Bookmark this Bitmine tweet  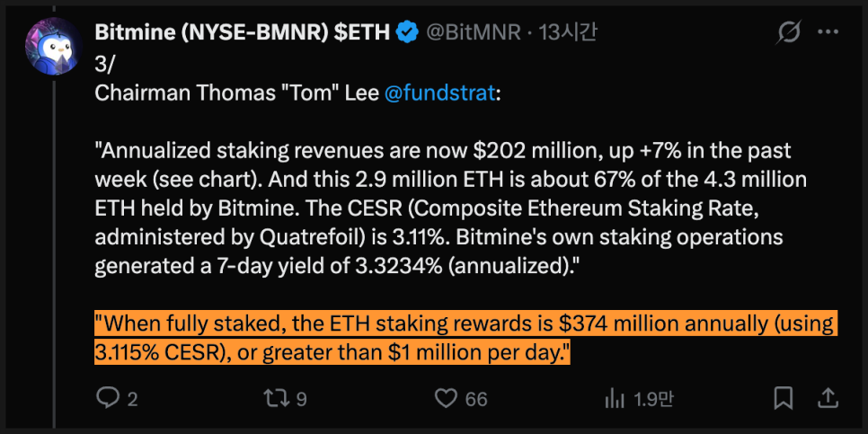point(784,397)
